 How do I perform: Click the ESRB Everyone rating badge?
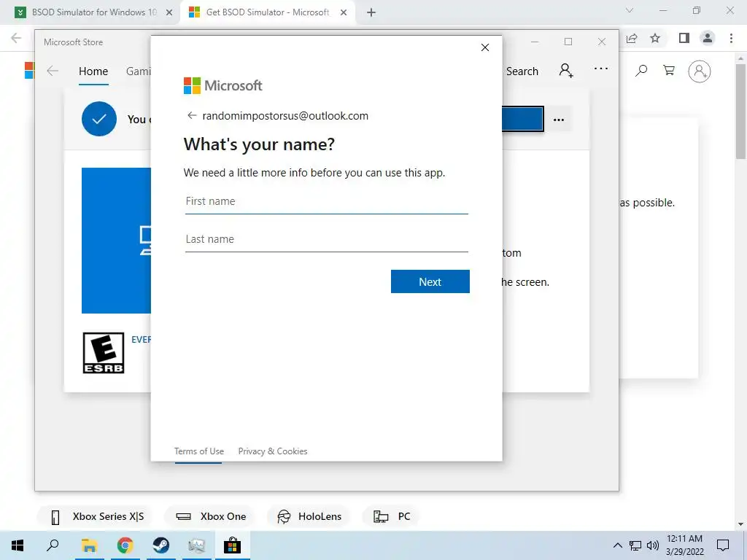pyautogui.click(x=104, y=353)
